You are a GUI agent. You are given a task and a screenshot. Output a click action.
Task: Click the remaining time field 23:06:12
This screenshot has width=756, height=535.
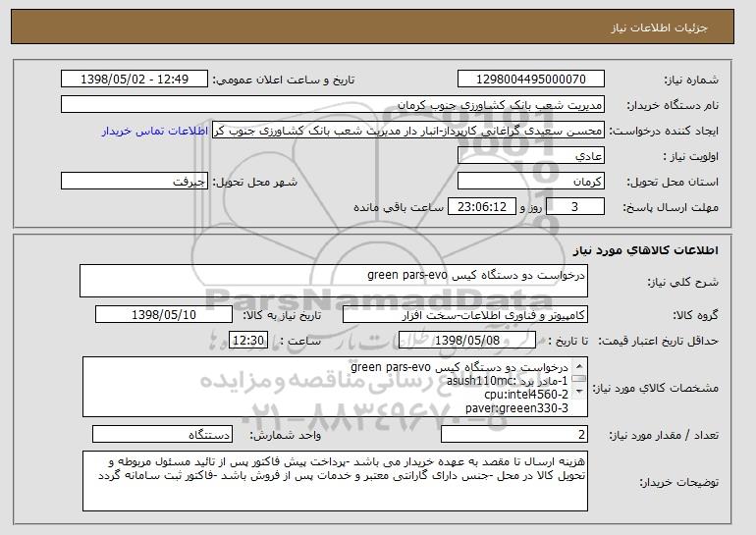(x=482, y=207)
